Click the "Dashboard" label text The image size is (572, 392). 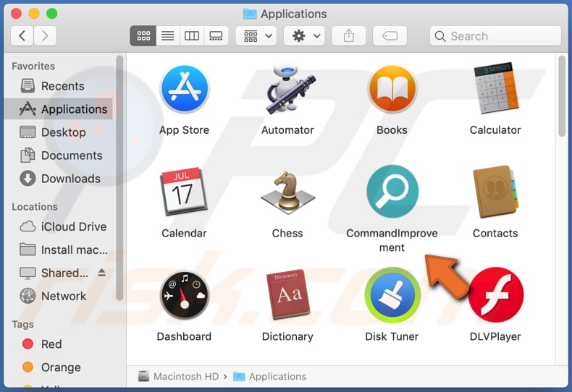(x=184, y=336)
